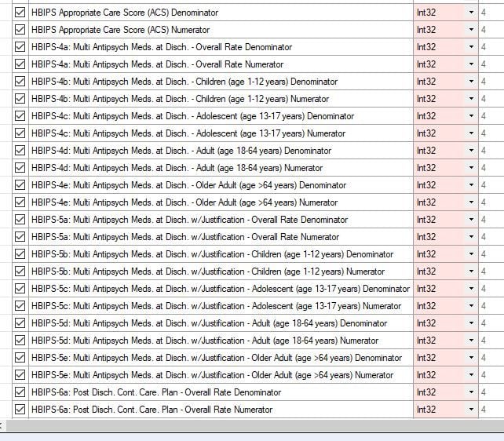Open Int32 type dropdown for ACS Numerator row

pos(471,30)
